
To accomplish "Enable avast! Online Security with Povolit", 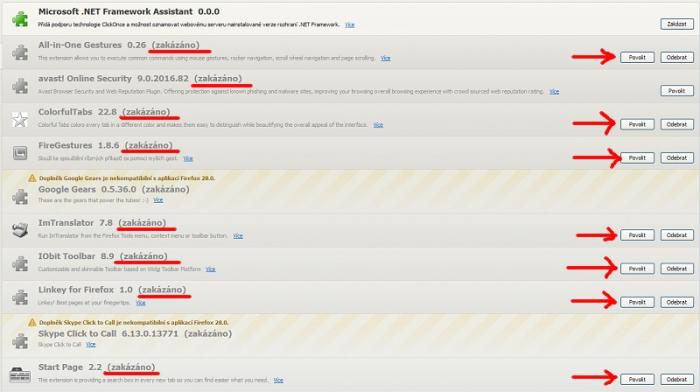I will [677, 91].
